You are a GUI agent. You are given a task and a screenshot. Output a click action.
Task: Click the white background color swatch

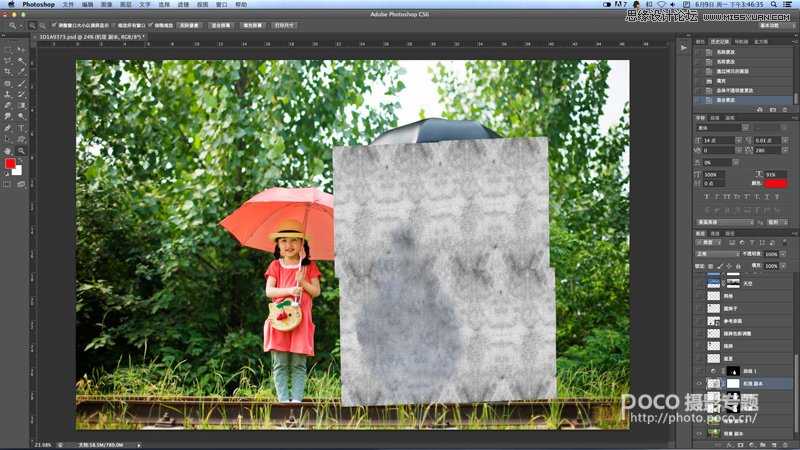(18, 171)
